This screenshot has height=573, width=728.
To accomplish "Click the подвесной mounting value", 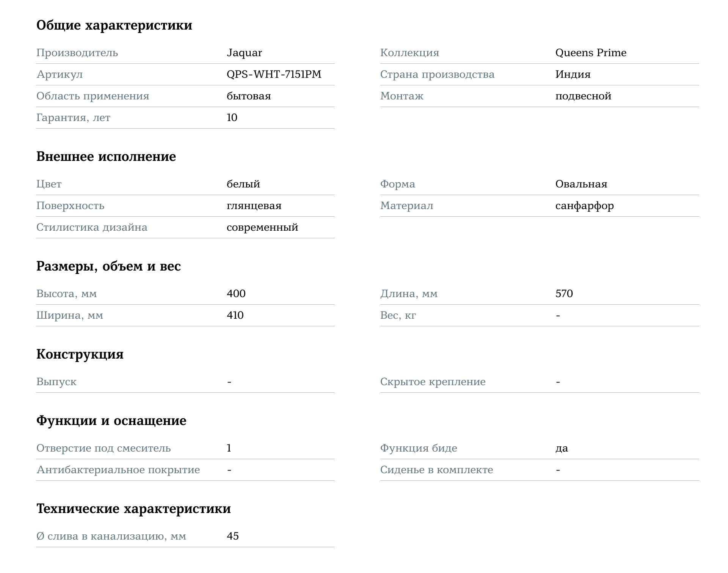I will (x=583, y=96).
